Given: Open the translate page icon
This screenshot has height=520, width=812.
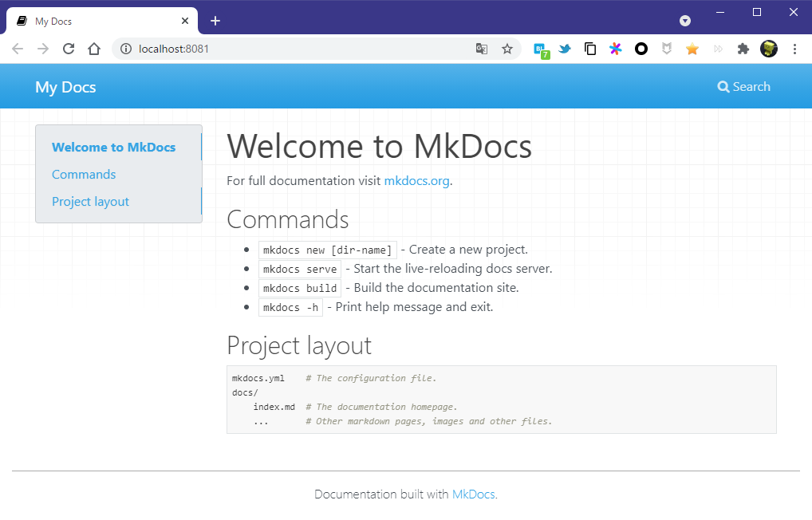Looking at the screenshot, I should pos(482,49).
